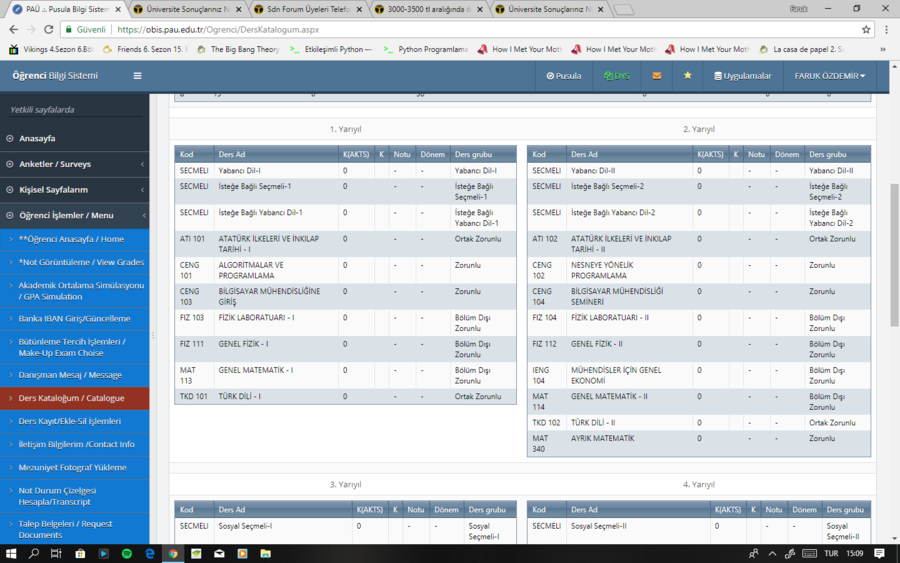Click AYRIK MATEMATİK course cell
900x563 pixels.
629,444
